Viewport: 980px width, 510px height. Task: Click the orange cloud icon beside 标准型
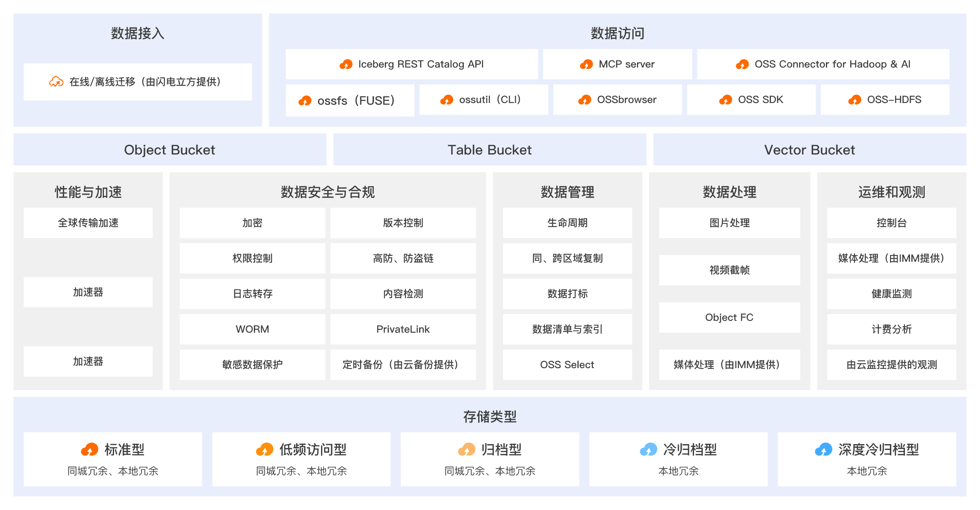point(90,450)
